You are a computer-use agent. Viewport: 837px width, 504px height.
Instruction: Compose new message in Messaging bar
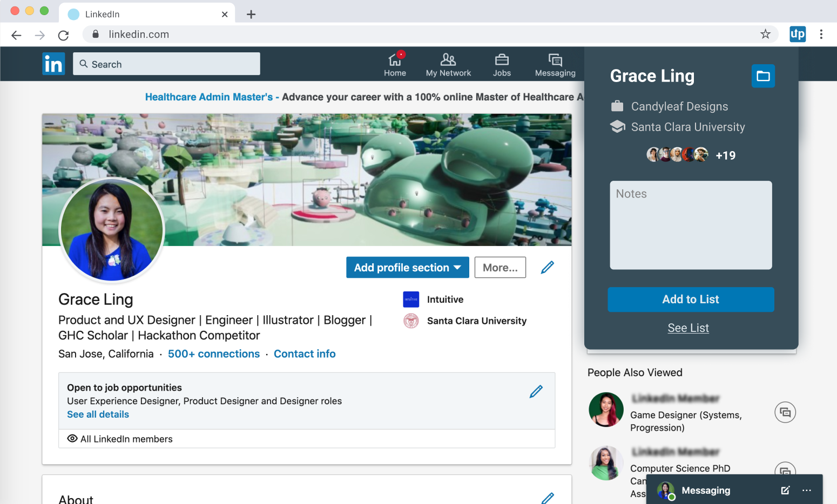[x=785, y=490]
